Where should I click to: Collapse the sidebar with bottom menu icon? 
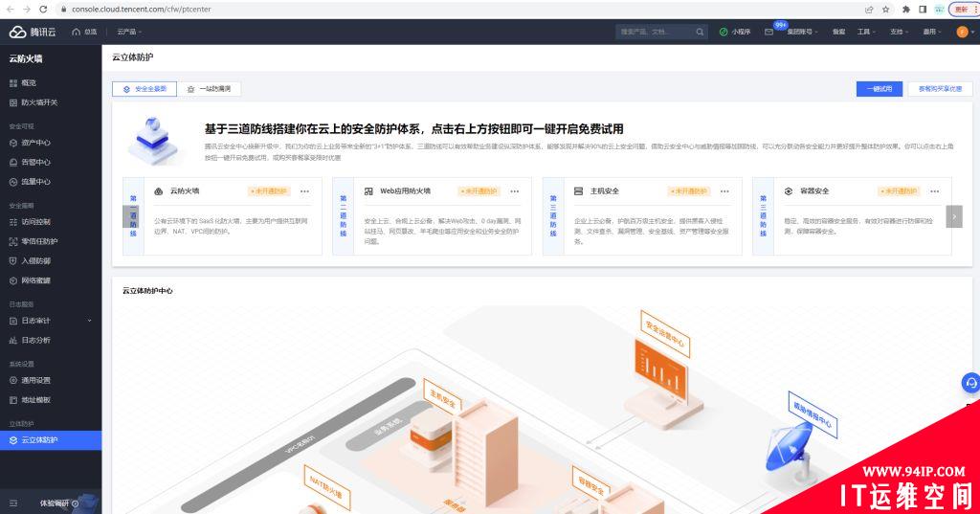click(13, 503)
